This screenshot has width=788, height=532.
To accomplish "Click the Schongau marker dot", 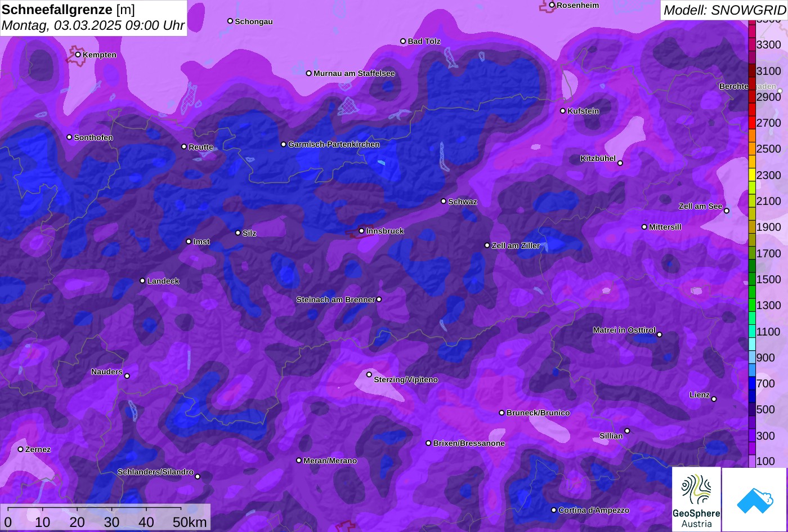I will tap(230, 21).
